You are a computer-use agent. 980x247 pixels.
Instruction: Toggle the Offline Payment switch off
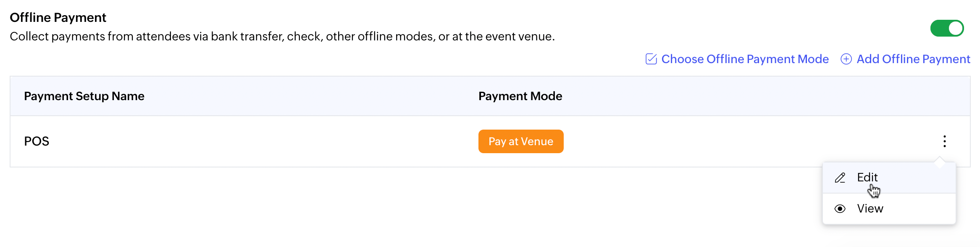[x=947, y=28]
